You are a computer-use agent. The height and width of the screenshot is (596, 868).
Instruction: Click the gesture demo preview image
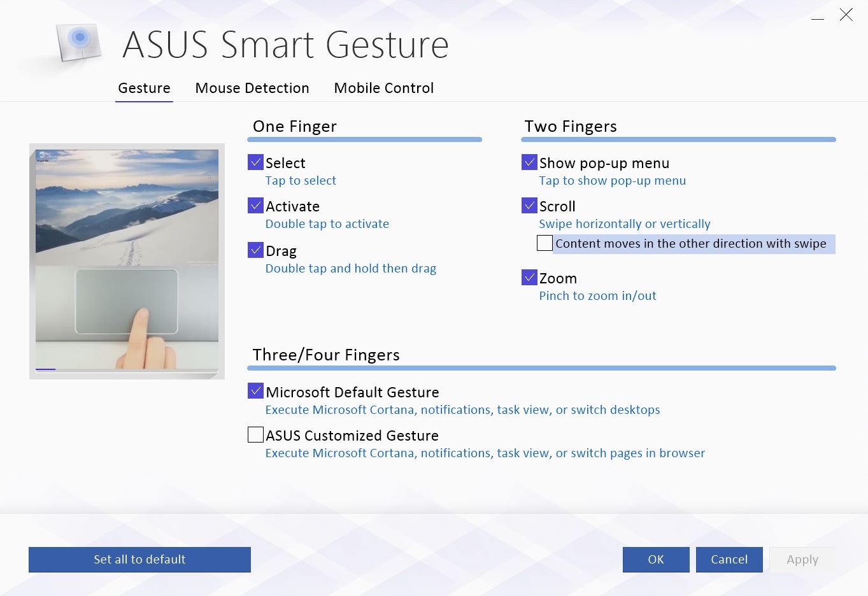[x=127, y=259]
